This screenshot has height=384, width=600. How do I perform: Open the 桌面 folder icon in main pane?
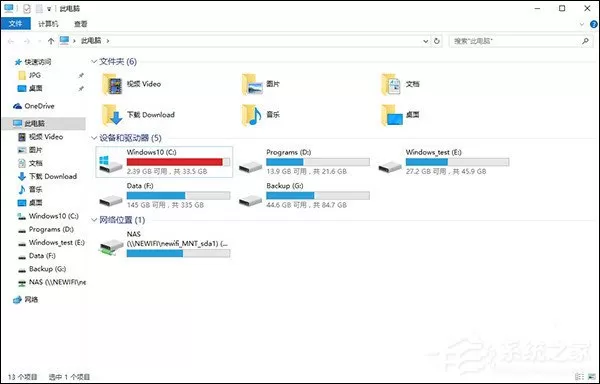coord(392,115)
